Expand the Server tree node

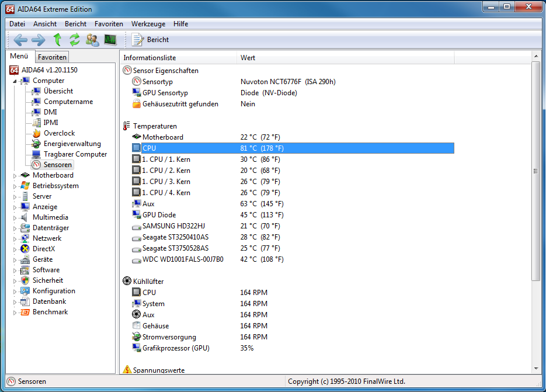15,196
